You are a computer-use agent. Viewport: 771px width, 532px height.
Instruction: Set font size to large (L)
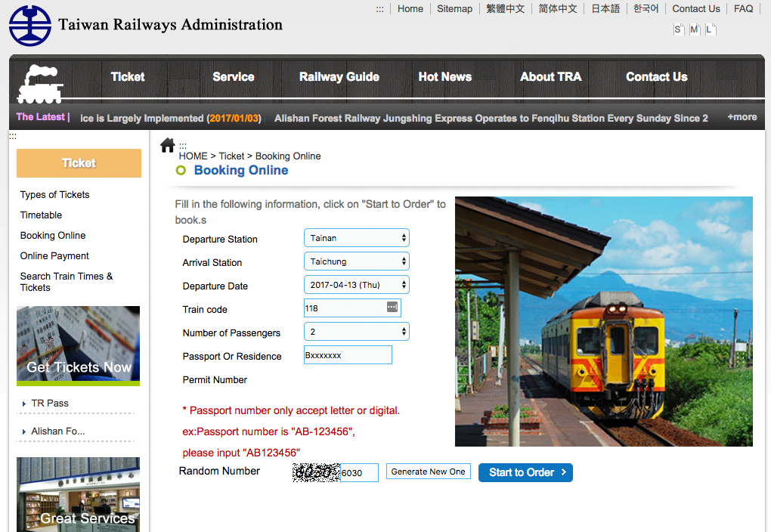click(x=711, y=29)
